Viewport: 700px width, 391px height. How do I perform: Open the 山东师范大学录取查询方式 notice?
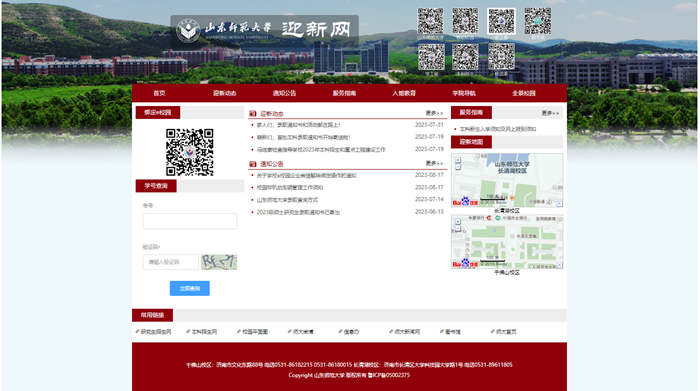287,200
